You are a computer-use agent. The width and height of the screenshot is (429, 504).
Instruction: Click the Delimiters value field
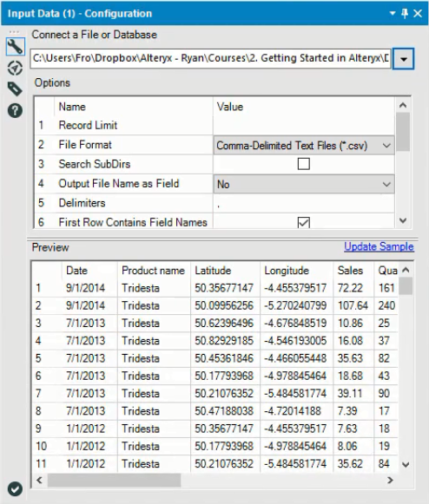tap(303, 203)
